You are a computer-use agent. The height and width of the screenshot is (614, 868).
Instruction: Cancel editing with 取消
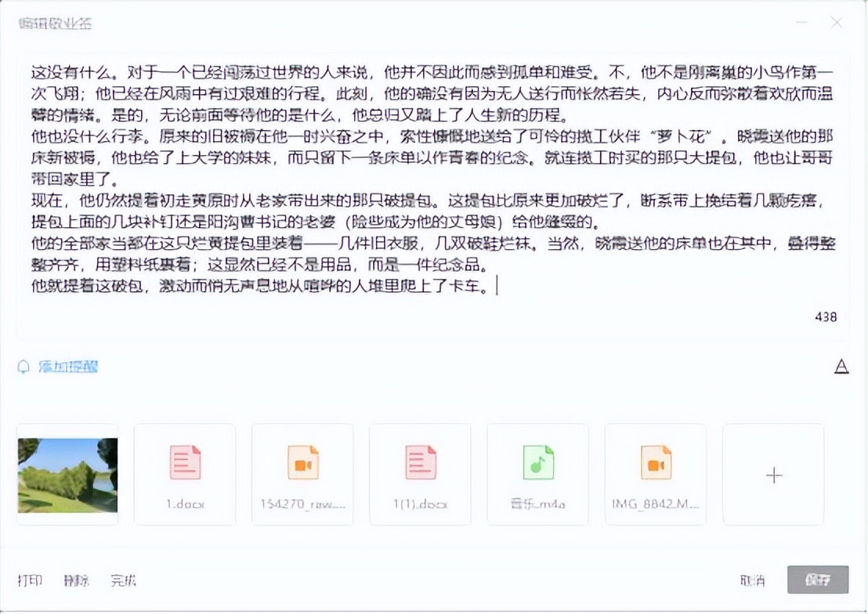750,580
